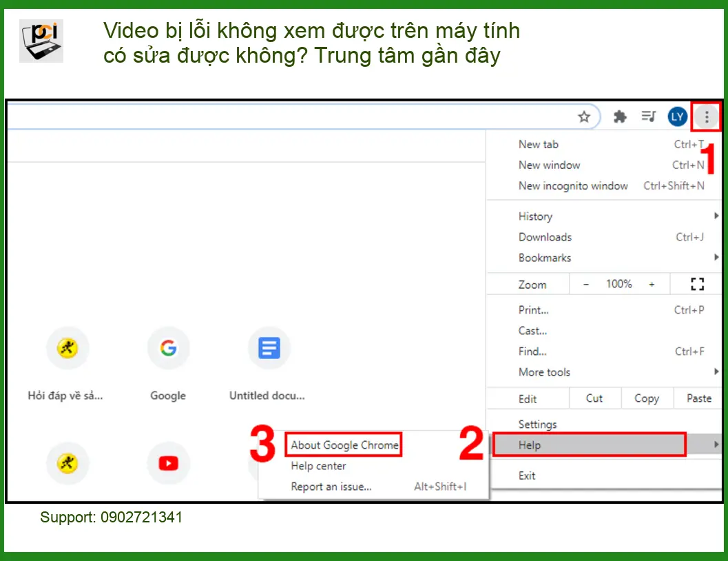The height and width of the screenshot is (561, 728).
Task: Choose Report an issue... from submenu
Action: [374, 487]
